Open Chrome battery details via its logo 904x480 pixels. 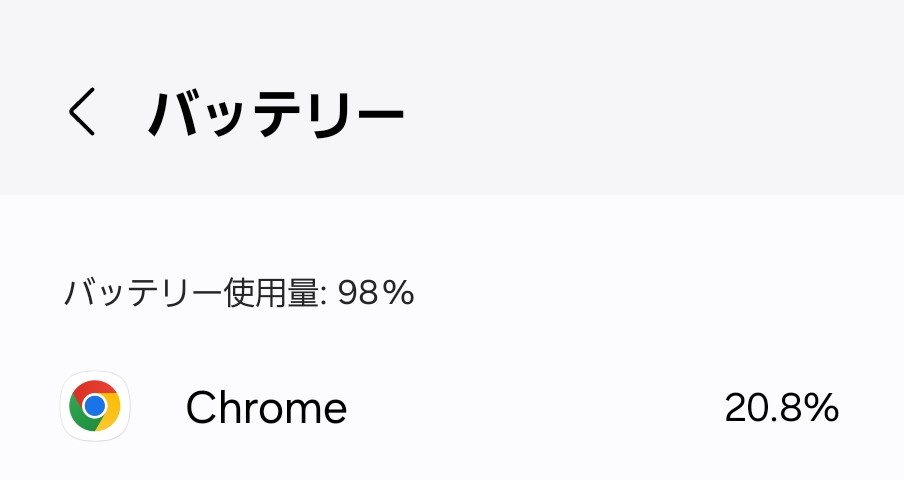(95, 406)
